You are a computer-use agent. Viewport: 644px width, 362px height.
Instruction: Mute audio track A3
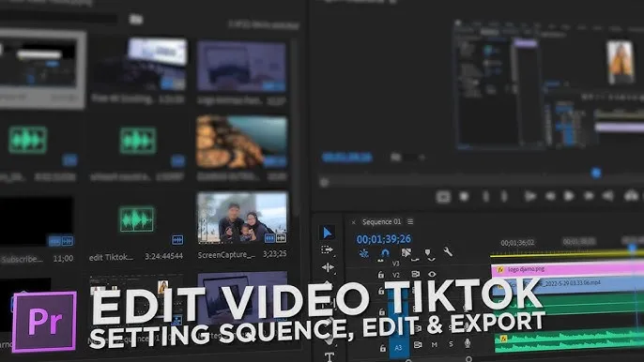434,345
